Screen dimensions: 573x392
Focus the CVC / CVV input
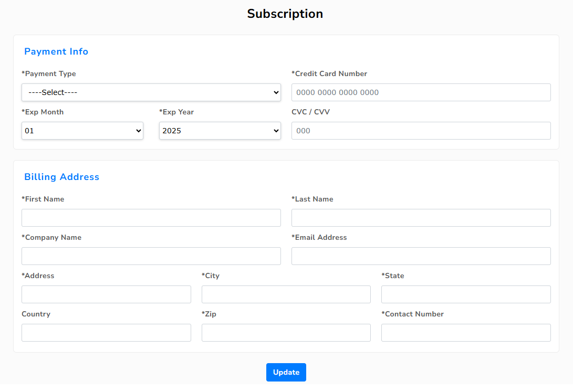421,131
